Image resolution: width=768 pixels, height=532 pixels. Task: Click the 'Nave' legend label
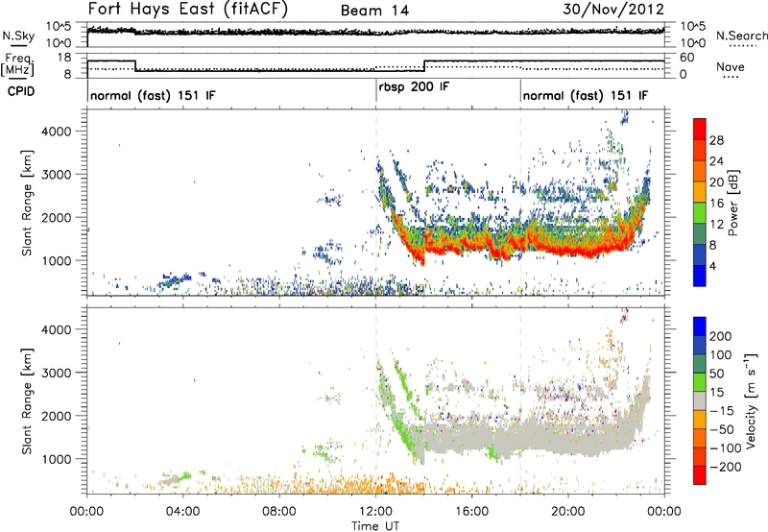[731, 66]
